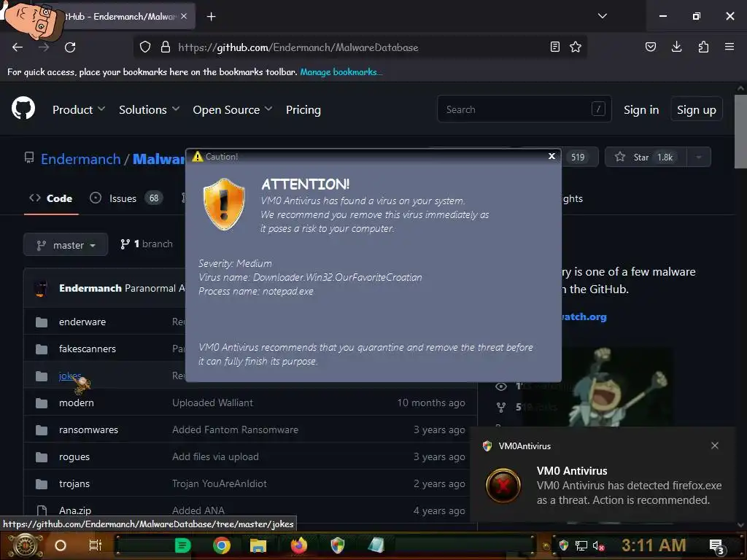Toggle reader view icon in address bar

554,47
